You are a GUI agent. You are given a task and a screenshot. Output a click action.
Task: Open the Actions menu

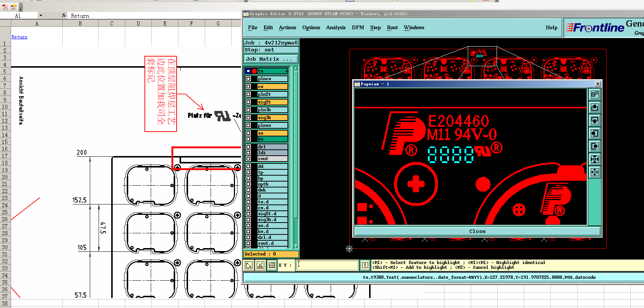click(287, 28)
